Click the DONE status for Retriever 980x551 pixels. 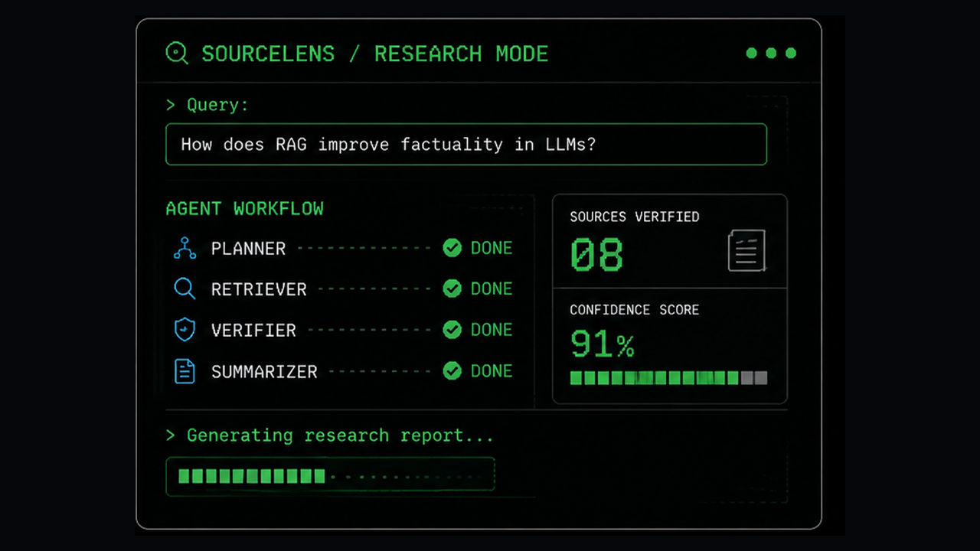pyautogui.click(x=492, y=289)
